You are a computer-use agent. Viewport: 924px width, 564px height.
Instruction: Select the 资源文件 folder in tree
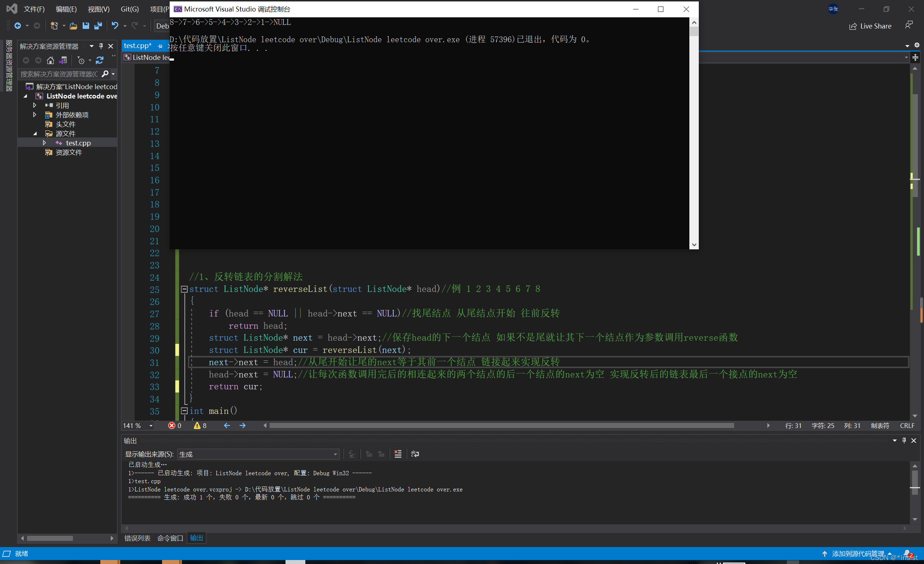pyautogui.click(x=69, y=152)
